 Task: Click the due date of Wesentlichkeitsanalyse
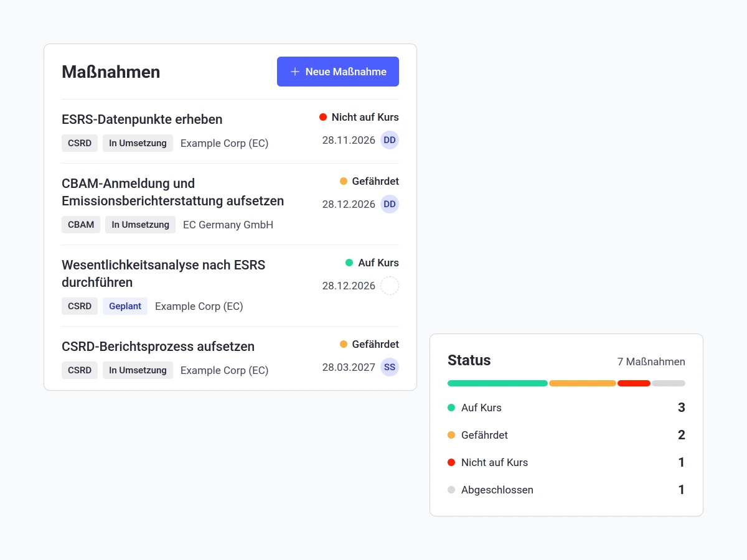point(349,286)
